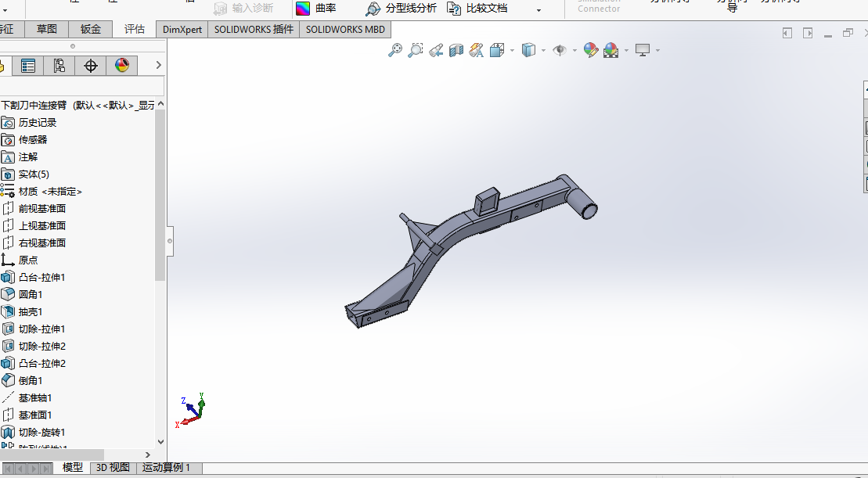868x478 pixels.
Task: Select the 基准面1 plane feature
Action: (x=35, y=415)
